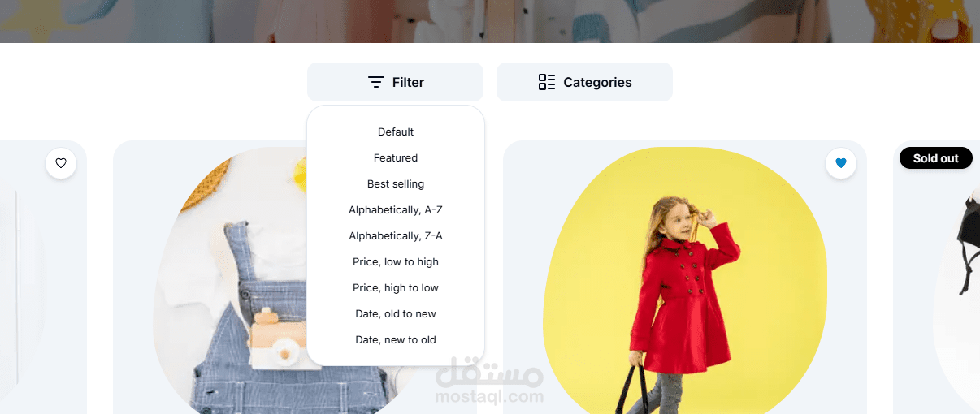The width and height of the screenshot is (980, 414).
Task: Click the Filter lines icon
Action: point(375,82)
